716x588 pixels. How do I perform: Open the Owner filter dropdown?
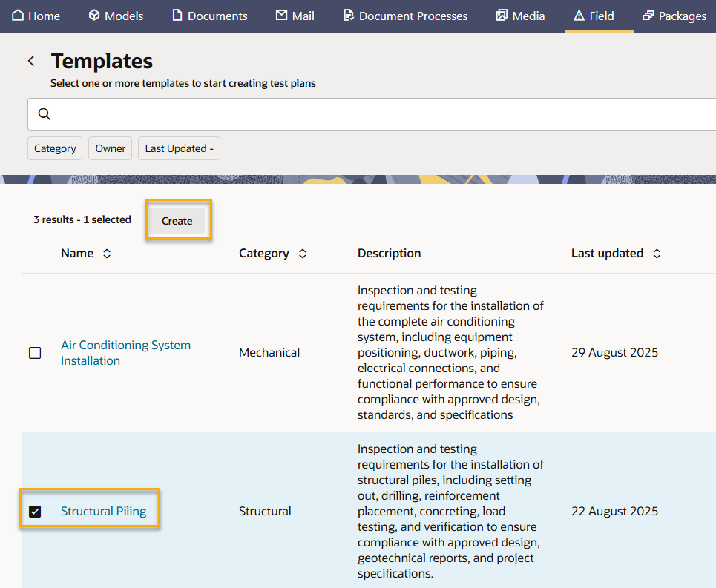click(x=111, y=148)
